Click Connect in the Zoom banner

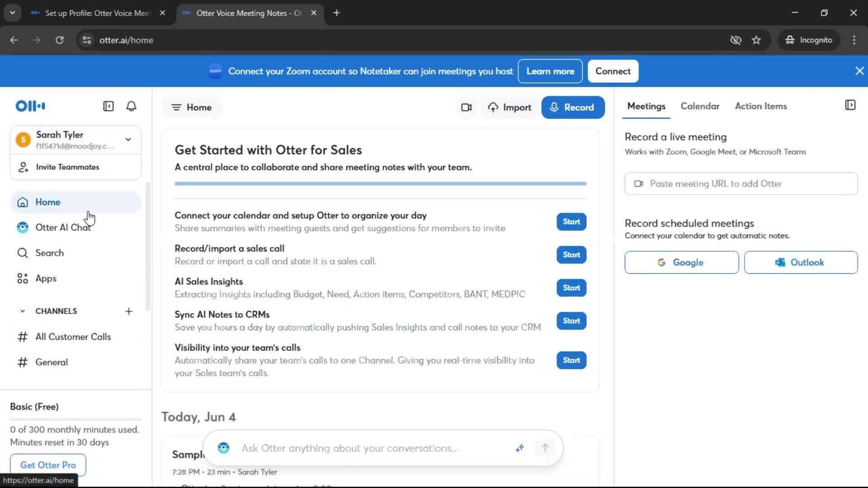613,71
